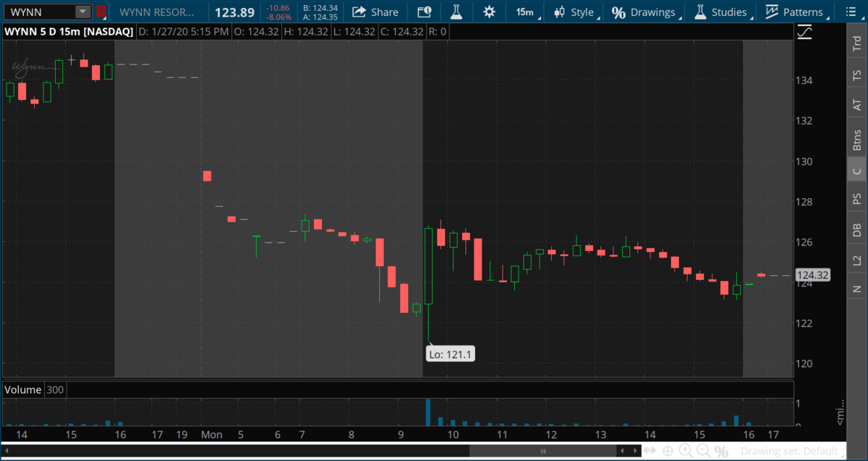Image resolution: width=868 pixels, height=461 pixels.
Task: Click the scroll right arrow
Action: (x=636, y=452)
